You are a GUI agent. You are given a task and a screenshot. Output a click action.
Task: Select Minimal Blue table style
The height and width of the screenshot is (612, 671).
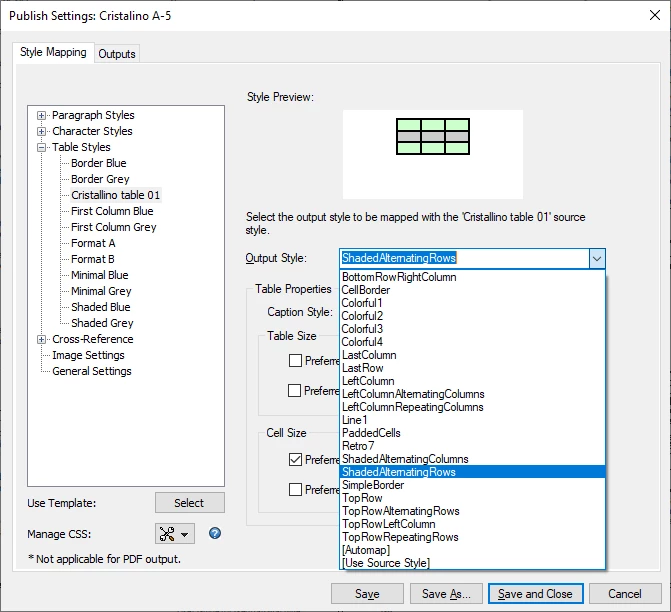coord(100,275)
